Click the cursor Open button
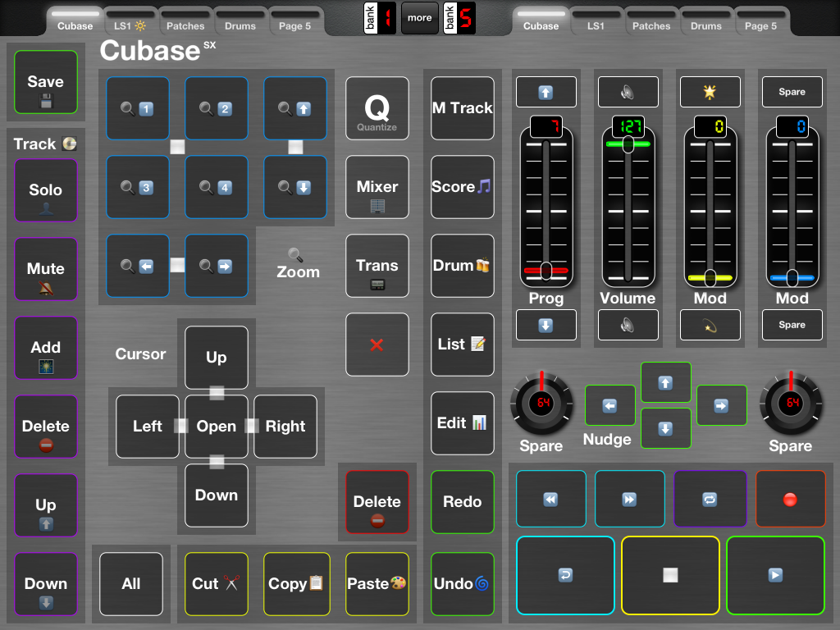The width and height of the screenshot is (840, 630). [217, 427]
